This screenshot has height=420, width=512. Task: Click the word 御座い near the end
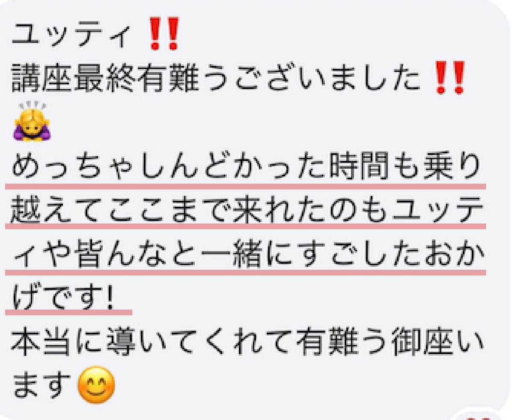[438, 341]
